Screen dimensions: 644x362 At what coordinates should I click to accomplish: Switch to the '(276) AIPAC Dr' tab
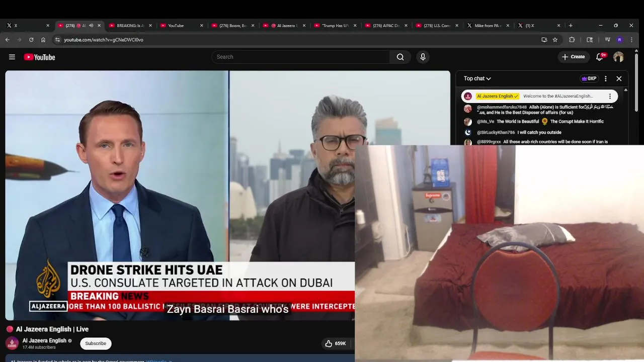click(x=385, y=26)
